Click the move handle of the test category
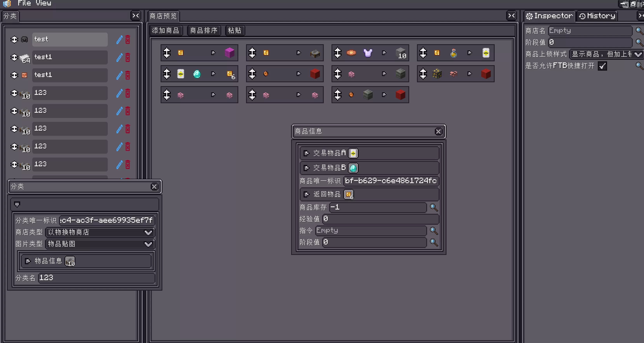The height and width of the screenshot is (343, 644). [x=14, y=39]
